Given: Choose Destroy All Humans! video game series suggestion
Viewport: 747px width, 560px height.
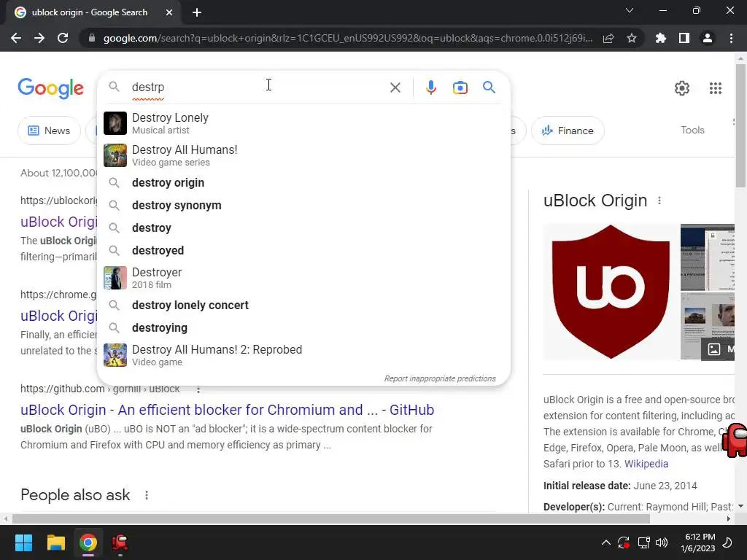Looking at the screenshot, I should [303, 156].
